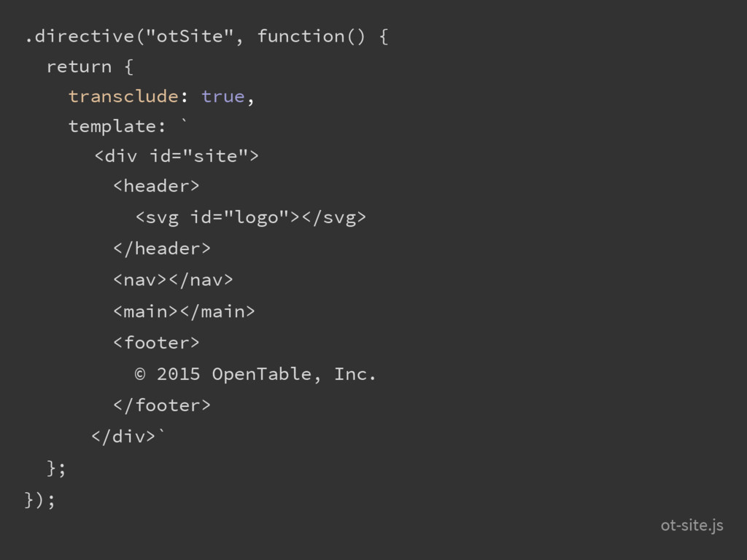
Task: Click the nav element line
Action: pyautogui.click(x=173, y=279)
